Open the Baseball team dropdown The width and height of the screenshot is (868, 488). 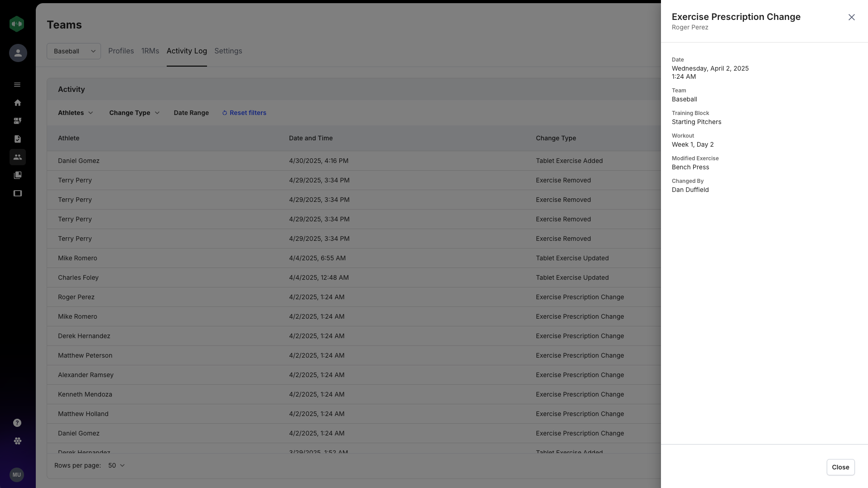(x=74, y=51)
